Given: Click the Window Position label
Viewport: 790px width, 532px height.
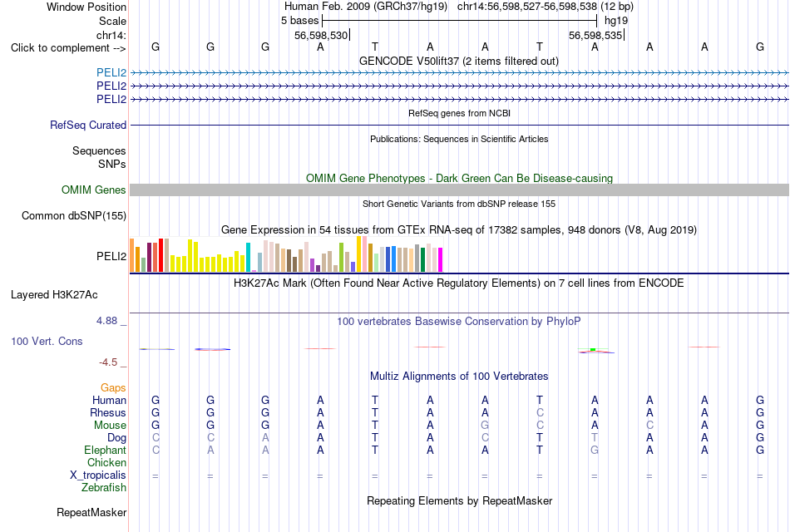Looking at the screenshot, I should (x=86, y=7).
